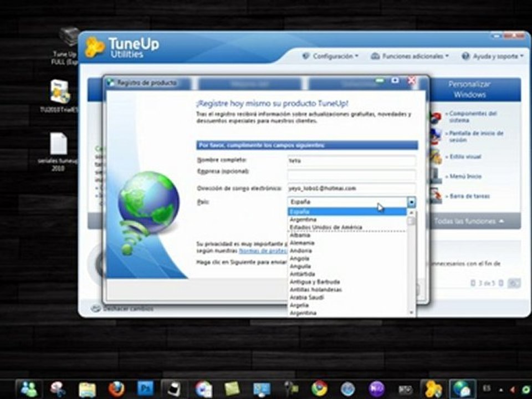Click the purple round taskbar icon

pos(377,389)
